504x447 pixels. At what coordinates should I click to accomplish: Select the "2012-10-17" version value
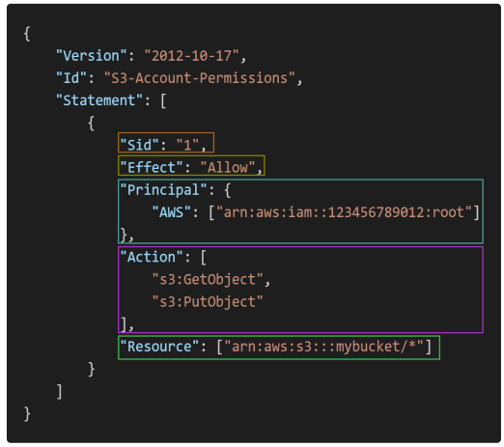pos(191,56)
